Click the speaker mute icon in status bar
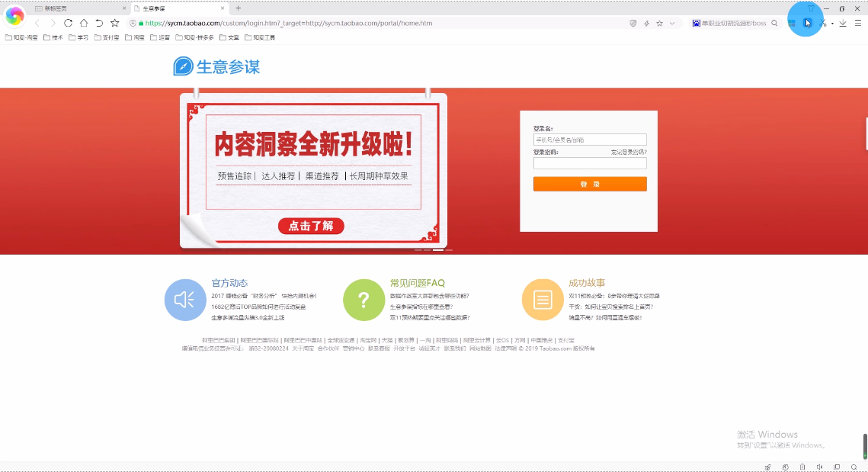The width and height of the screenshot is (868, 472). pyautogui.click(x=819, y=467)
